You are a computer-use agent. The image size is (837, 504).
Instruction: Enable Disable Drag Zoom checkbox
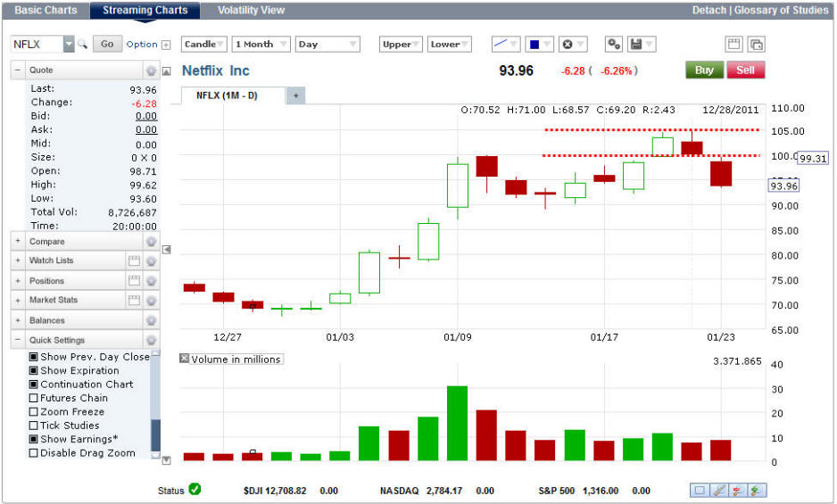click(x=34, y=453)
